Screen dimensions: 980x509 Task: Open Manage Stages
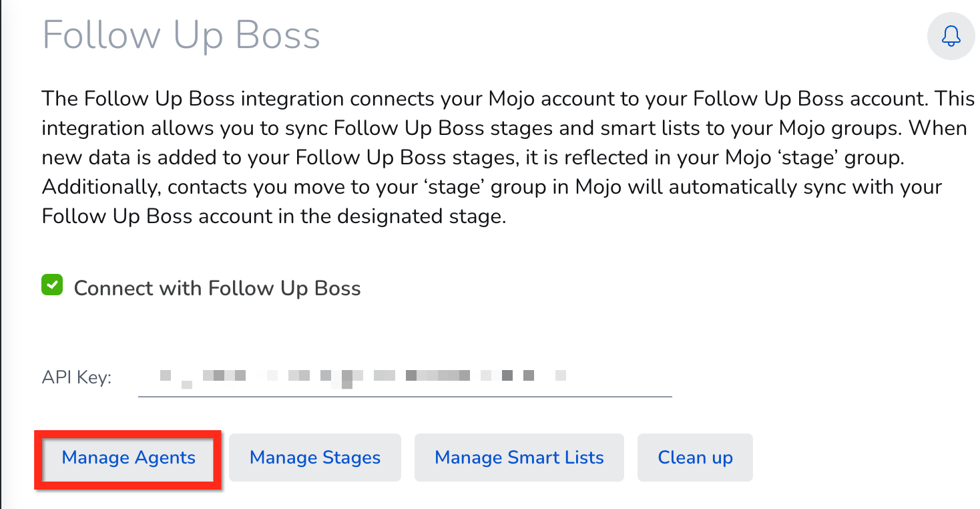coord(315,458)
